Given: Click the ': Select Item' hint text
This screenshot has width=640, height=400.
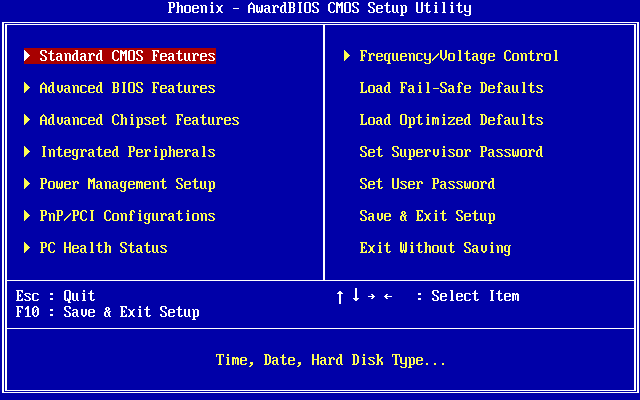Looking at the screenshot, I should tap(468, 296).
